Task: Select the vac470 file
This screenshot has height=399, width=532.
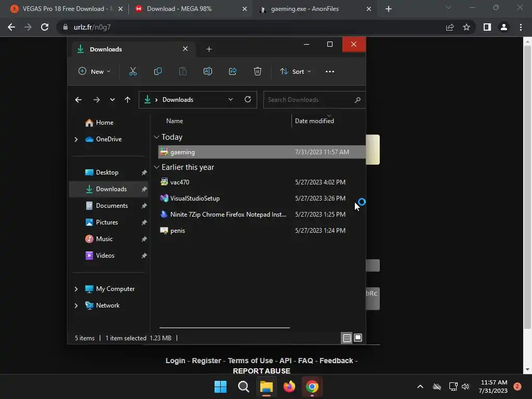Action: click(x=262, y=182)
